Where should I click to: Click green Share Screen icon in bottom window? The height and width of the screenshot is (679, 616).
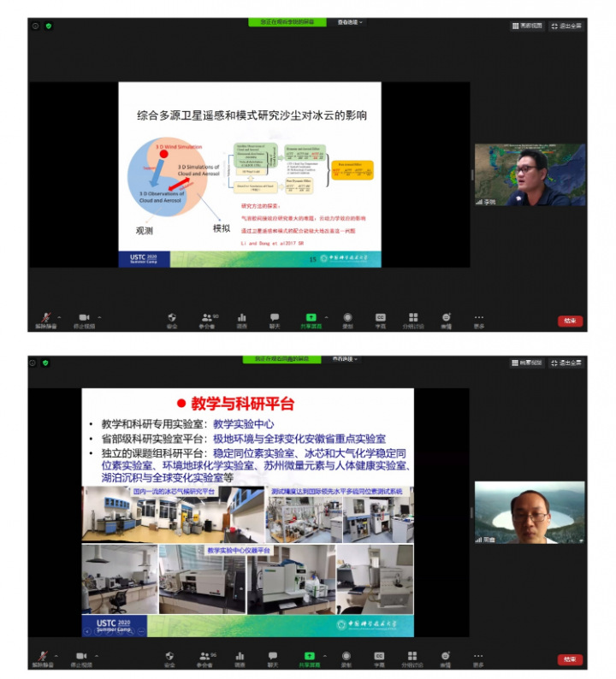[x=311, y=656]
